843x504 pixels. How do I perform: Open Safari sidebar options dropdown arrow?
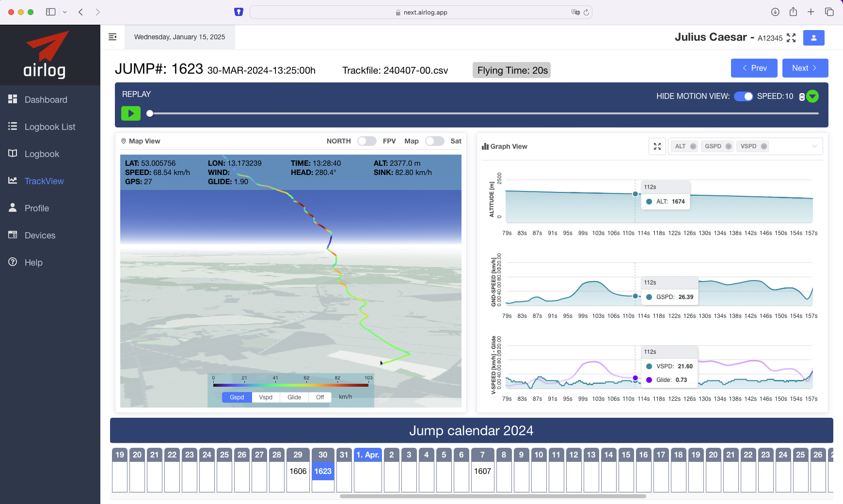(x=65, y=12)
